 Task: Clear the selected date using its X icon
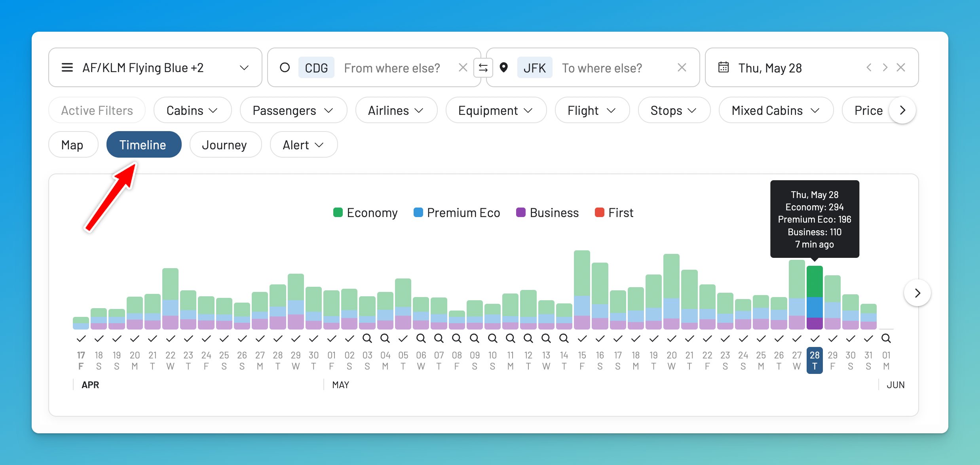point(901,67)
